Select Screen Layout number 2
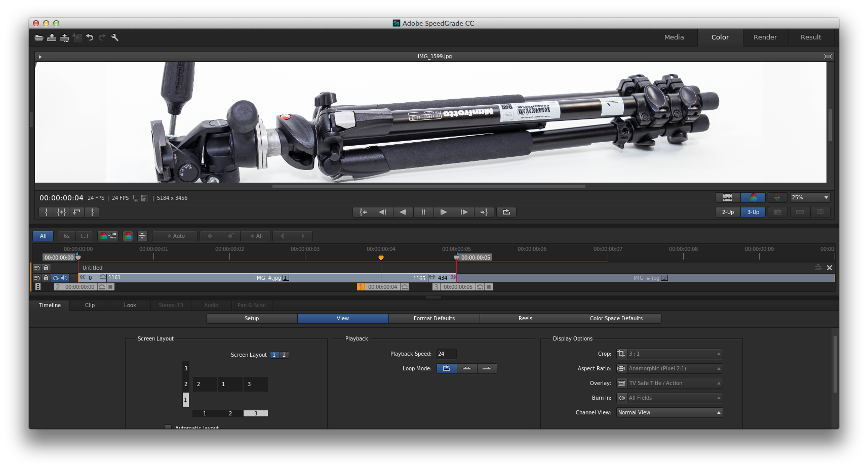Viewport: 868px width, 469px height. pyautogui.click(x=284, y=355)
